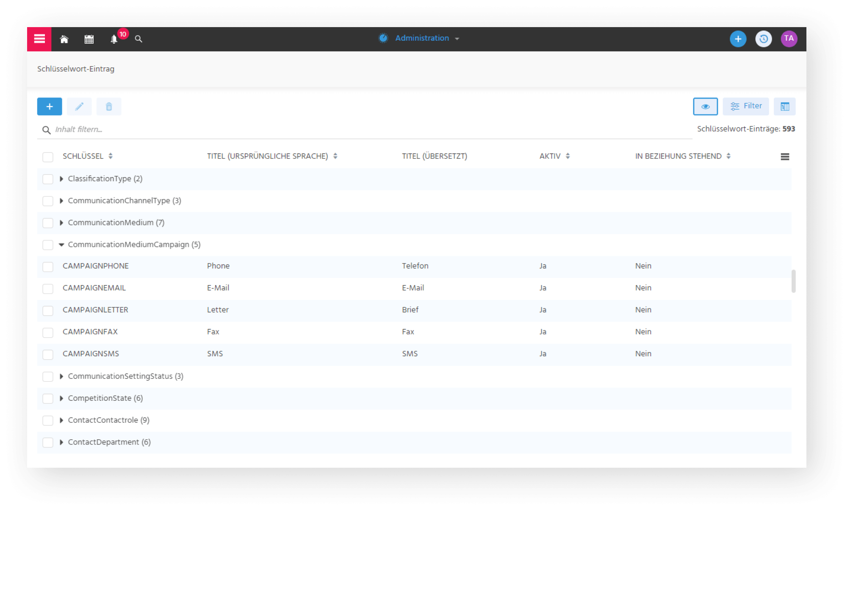The image size is (853, 616).
Task: Click the blue plus button in top bar
Action: (x=738, y=39)
